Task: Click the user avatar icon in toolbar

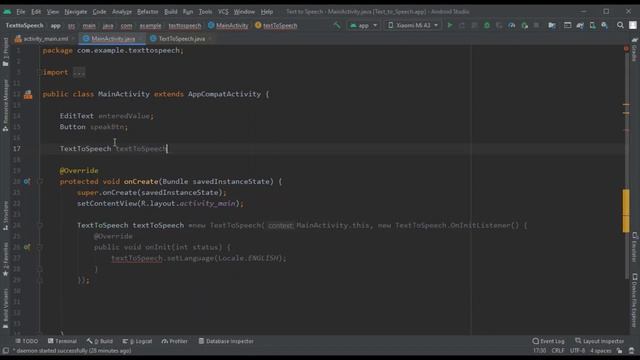Action: click(x=633, y=25)
